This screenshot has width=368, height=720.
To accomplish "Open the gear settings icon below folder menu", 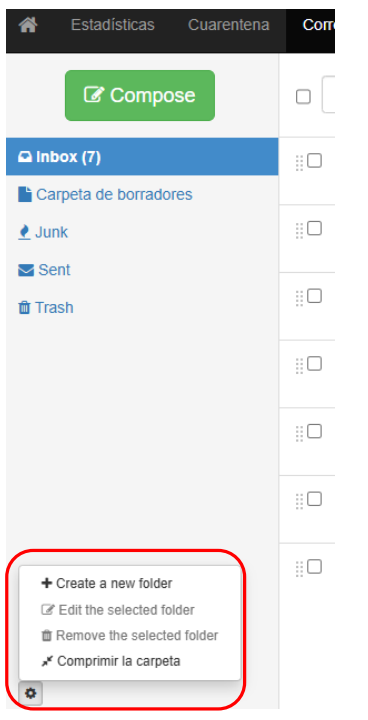I will [30, 693].
